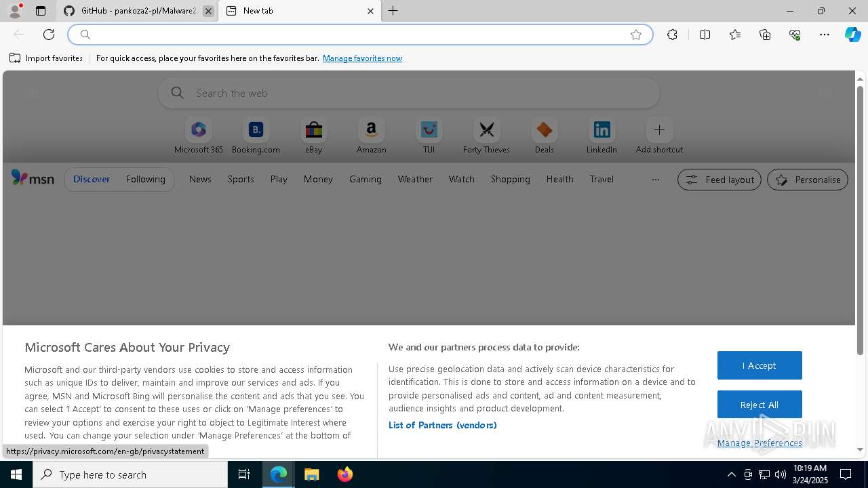The image size is (868, 488).
Task: Open the Windows Start menu
Action: click(16, 474)
